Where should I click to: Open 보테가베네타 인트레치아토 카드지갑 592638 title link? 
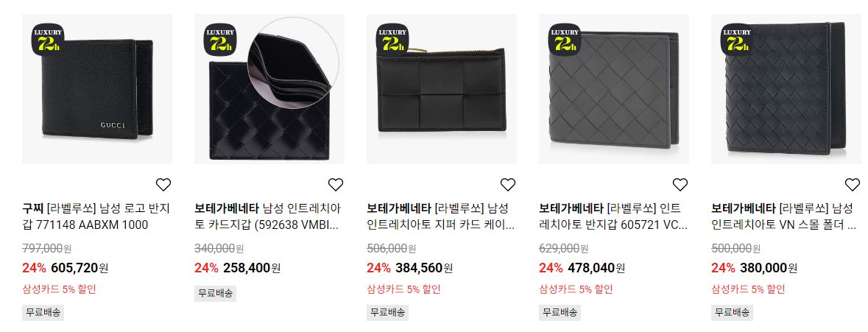(x=268, y=217)
